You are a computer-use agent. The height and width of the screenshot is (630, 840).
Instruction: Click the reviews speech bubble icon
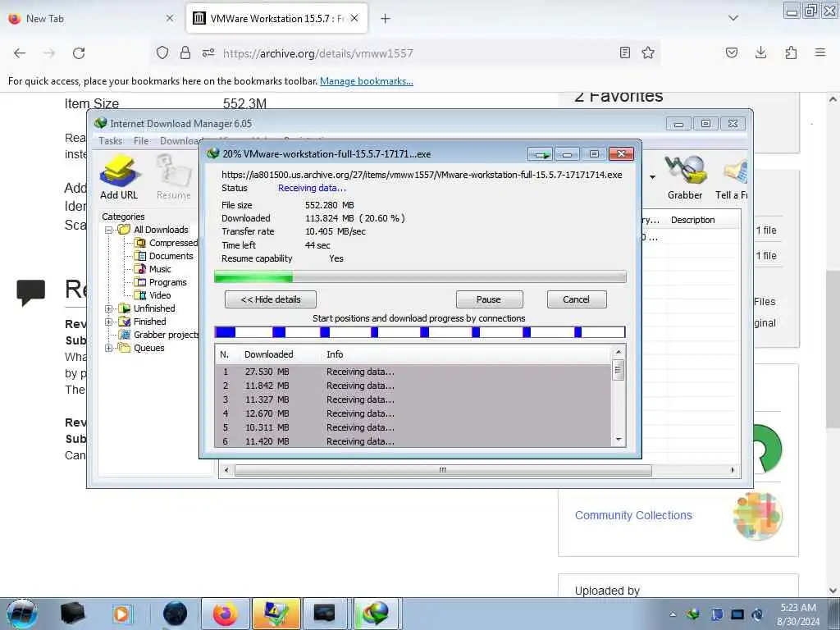pos(30,293)
